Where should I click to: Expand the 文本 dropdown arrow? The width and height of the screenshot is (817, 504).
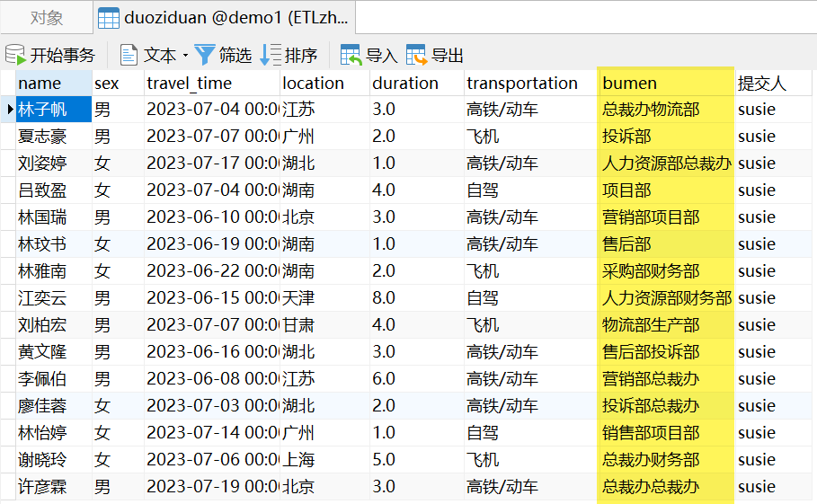[x=185, y=56]
